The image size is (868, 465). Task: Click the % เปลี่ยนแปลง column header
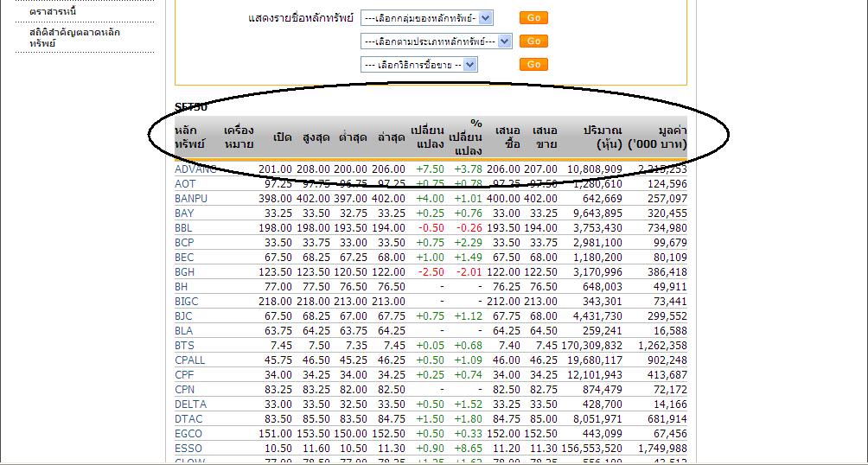coord(466,137)
